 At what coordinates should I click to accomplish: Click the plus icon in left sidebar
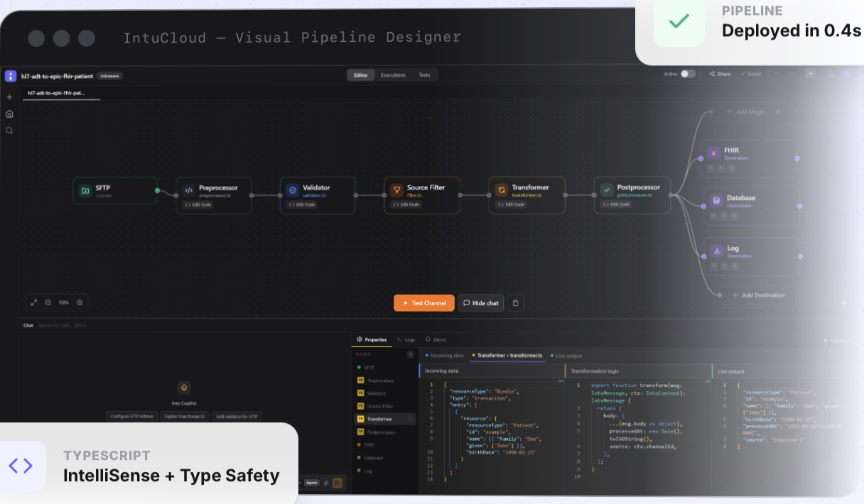coord(9,97)
